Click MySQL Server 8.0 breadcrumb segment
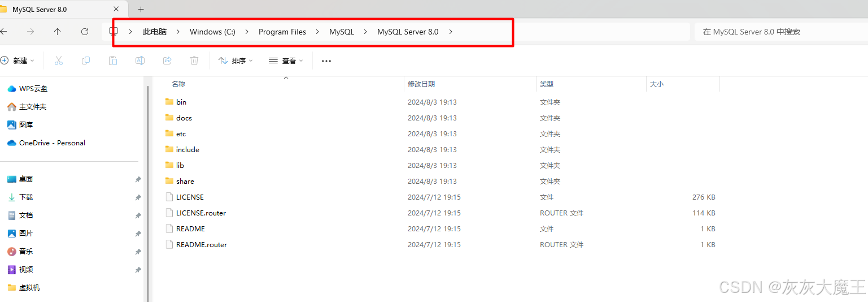This screenshot has width=868, height=302. click(408, 32)
